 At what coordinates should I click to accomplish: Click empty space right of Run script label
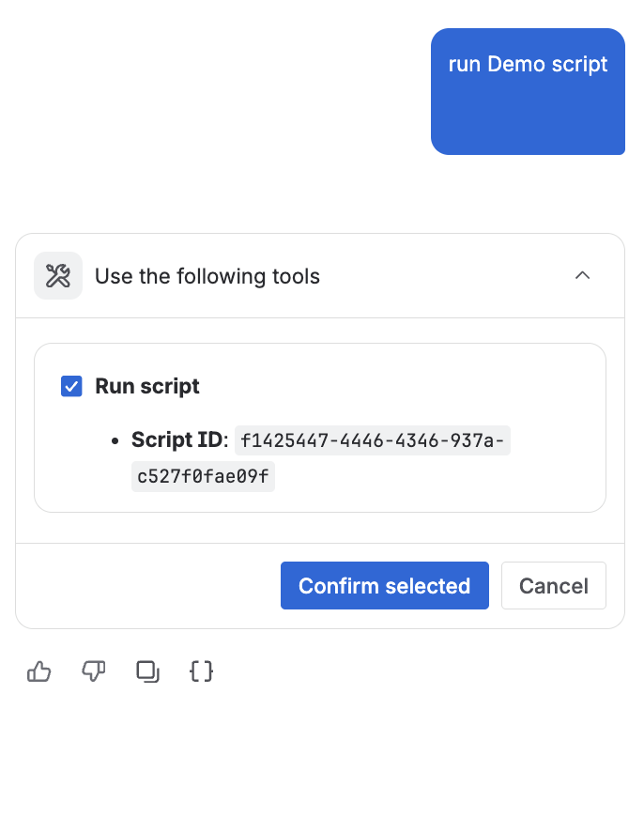(394, 386)
